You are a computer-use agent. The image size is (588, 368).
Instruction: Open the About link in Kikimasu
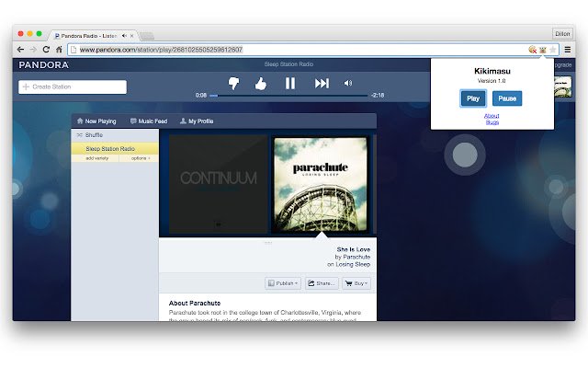point(492,116)
